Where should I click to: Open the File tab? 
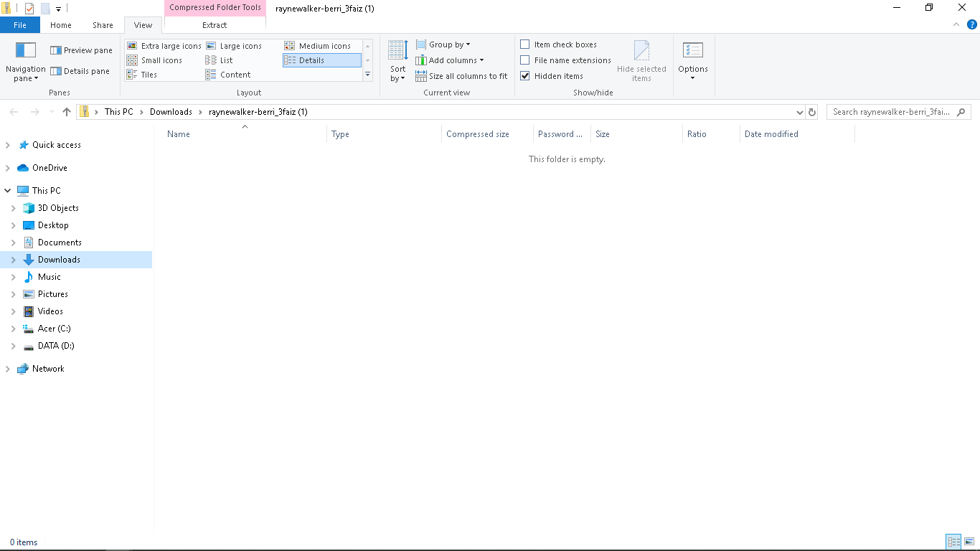20,25
